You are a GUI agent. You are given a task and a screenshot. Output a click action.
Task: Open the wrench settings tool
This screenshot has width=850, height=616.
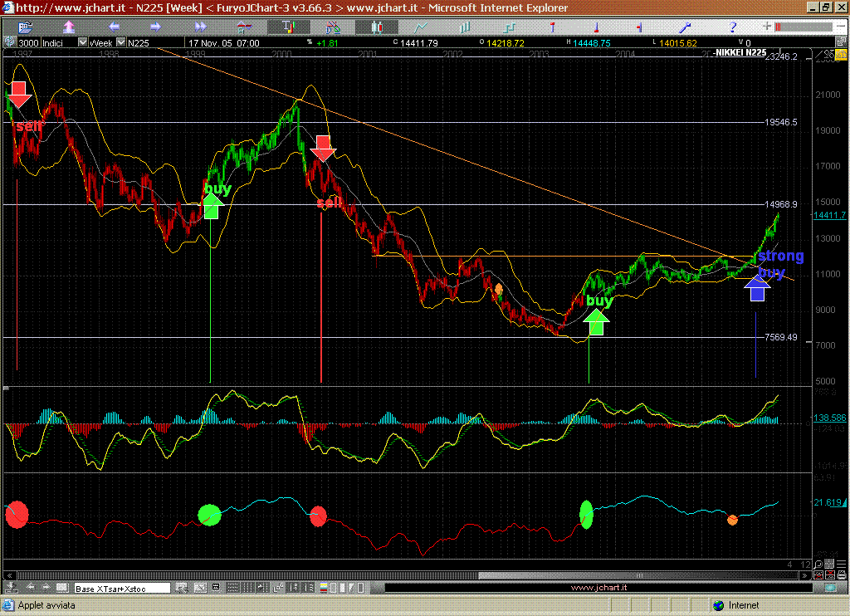tap(687, 27)
